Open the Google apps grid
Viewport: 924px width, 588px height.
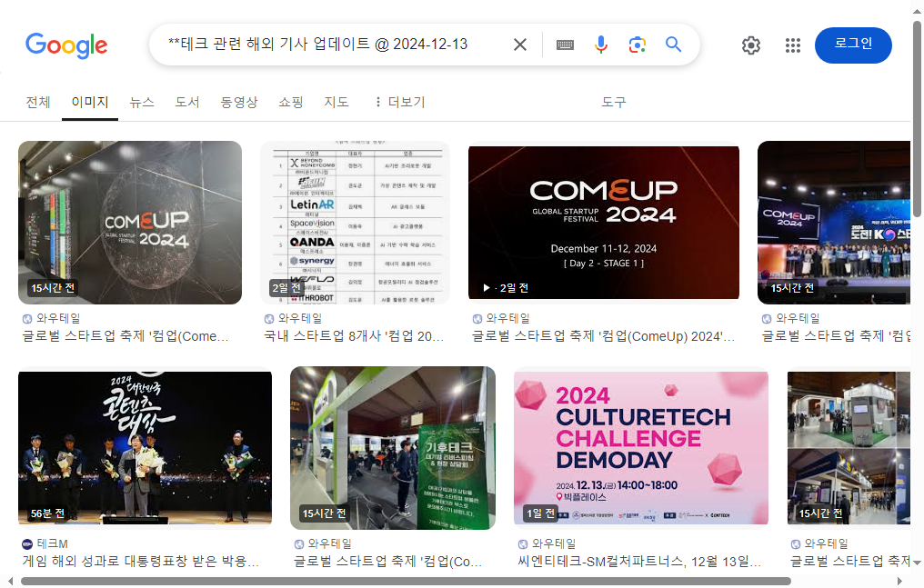tap(793, 45)
